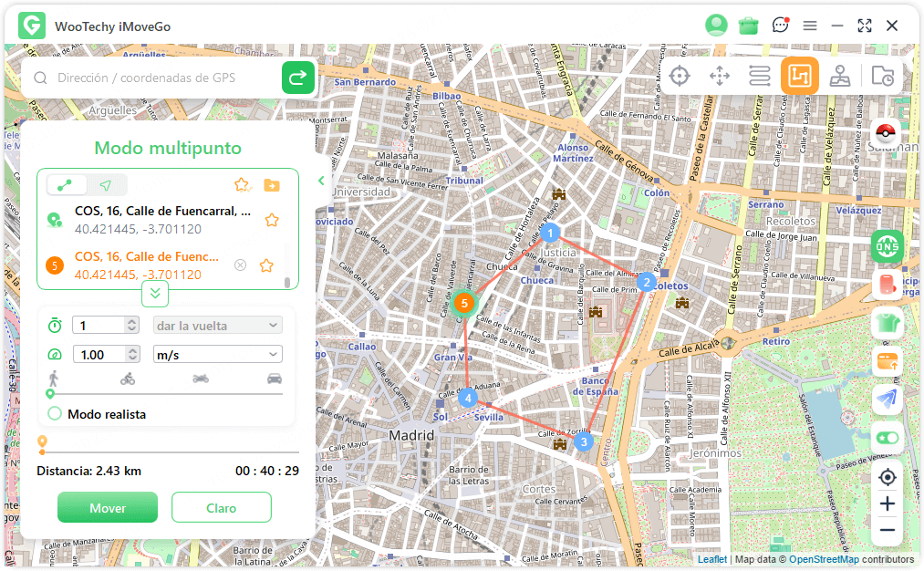Click the highlighted Multi-Spot Mode icon

coord(800,77)
